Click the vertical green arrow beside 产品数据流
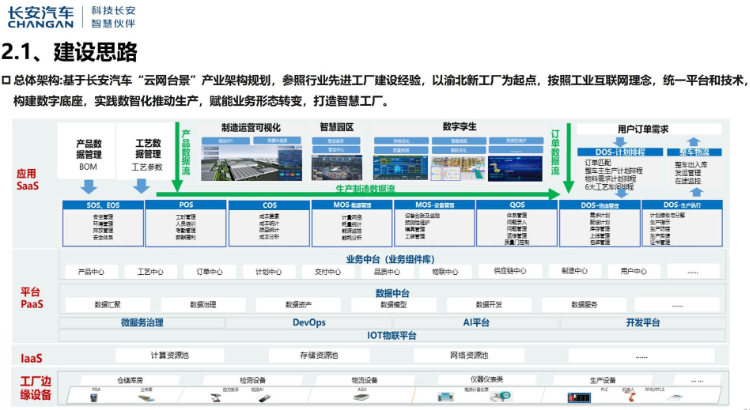The image size is (750, 410). point(177,157)
